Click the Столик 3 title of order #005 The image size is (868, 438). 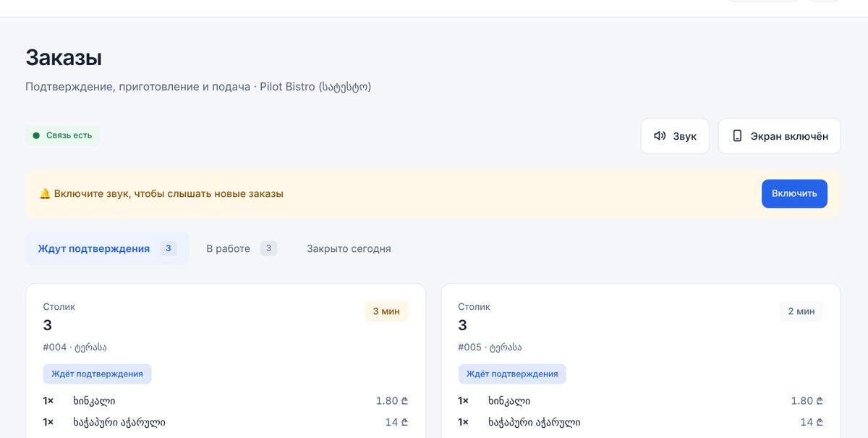pos(474,317)
